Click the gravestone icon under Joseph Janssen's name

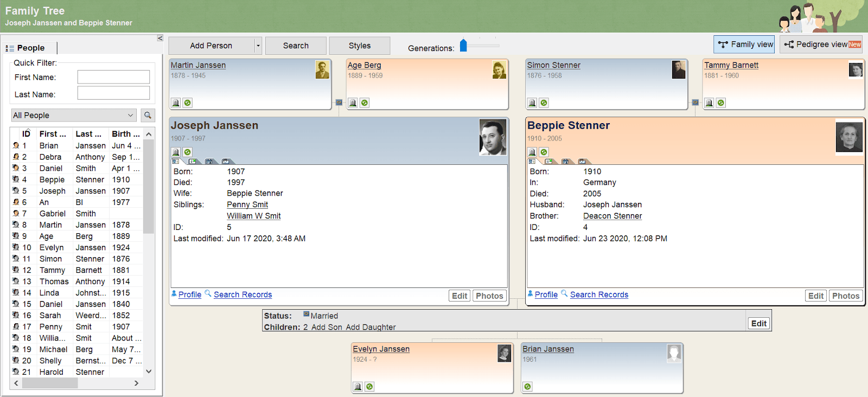point(176,152)
